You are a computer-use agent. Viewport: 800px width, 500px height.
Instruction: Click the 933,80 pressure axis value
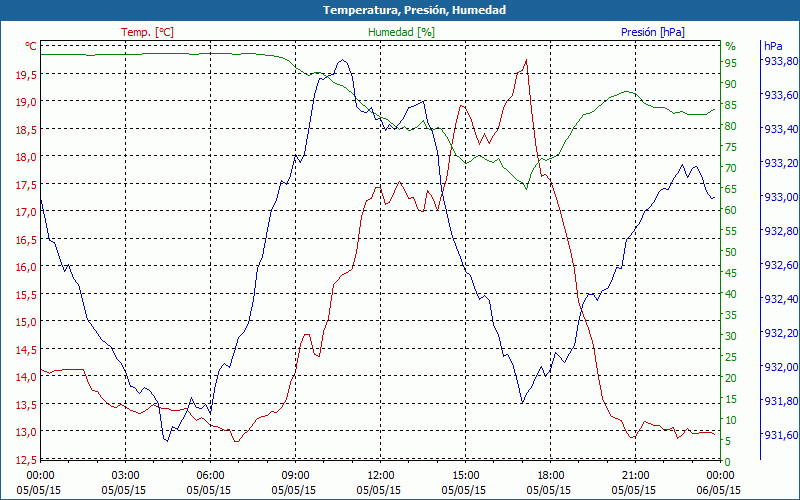(780, 61)
